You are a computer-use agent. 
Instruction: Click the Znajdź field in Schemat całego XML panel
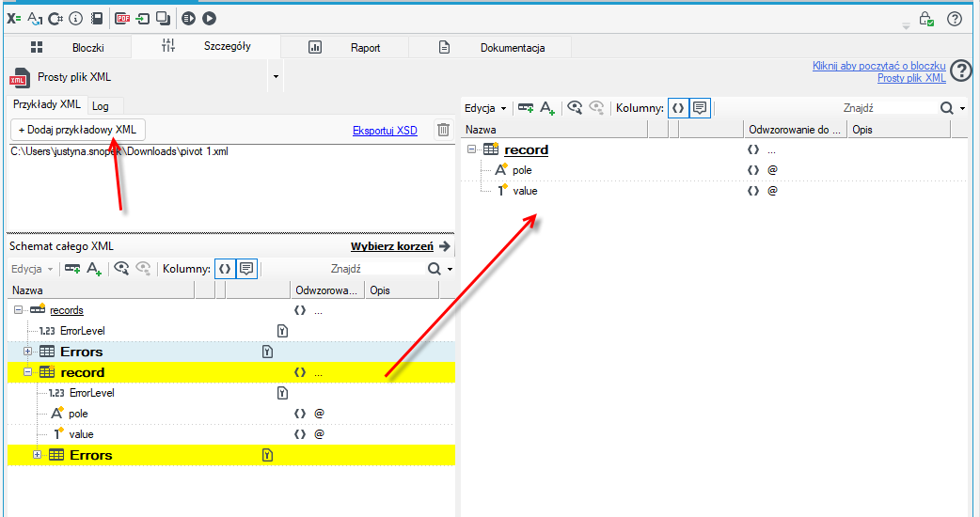(375, 269)
